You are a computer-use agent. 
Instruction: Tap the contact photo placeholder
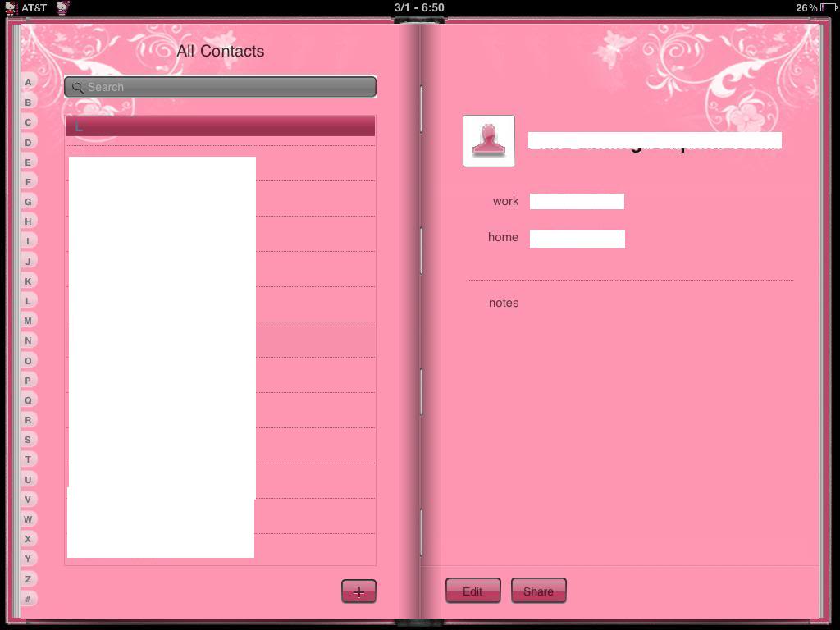(x=489, y=141)
